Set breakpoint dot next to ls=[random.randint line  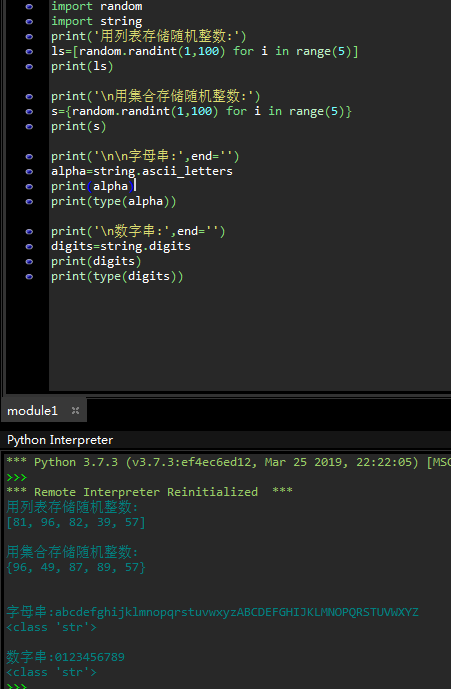tap(29, 51)
